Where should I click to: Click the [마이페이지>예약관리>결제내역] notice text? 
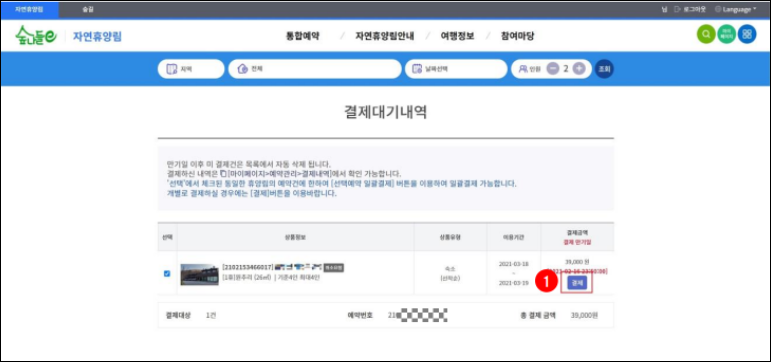279,174
